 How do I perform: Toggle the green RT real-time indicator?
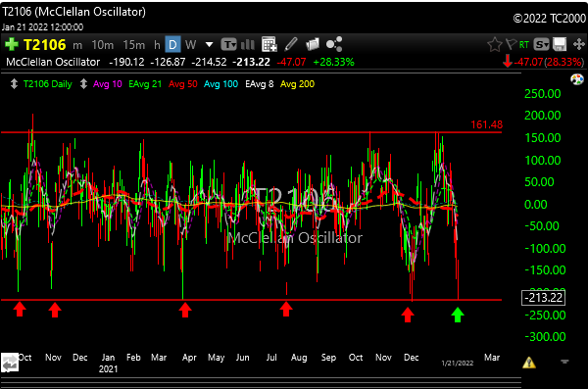524,45
